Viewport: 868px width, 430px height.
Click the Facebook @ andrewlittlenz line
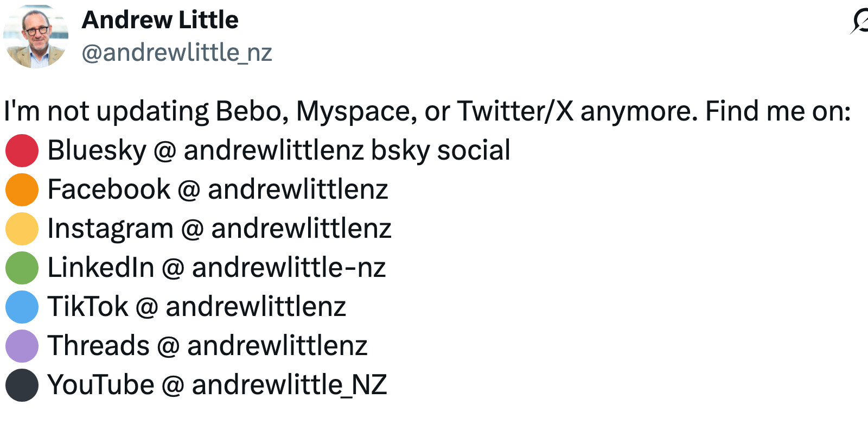(218, 189)
